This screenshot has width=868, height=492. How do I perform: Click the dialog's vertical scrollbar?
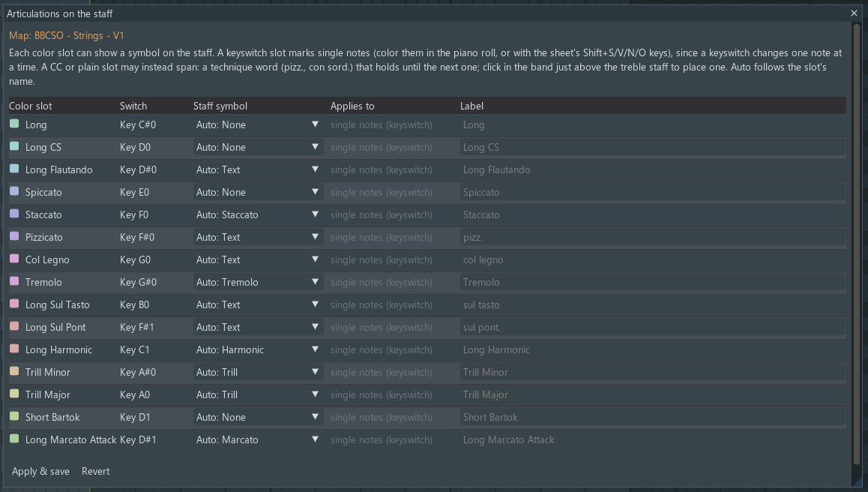coord(857,244)
